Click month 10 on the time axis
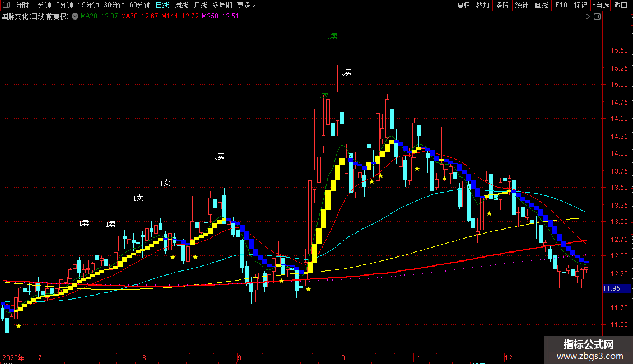The image size is (633, 364). (341, 357)
